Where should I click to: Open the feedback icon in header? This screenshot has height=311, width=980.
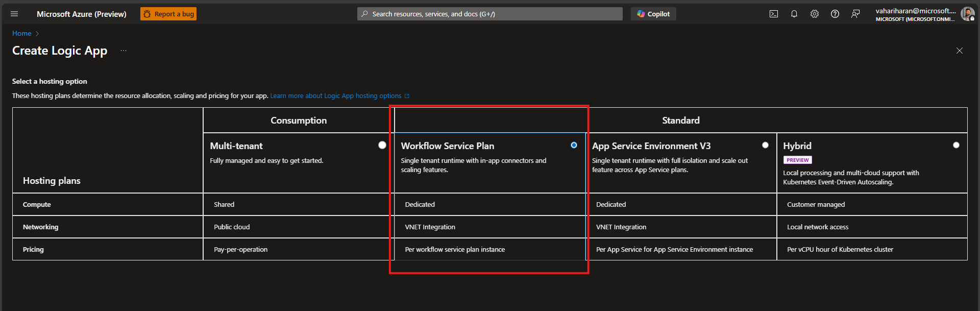(x=855, y=14)
